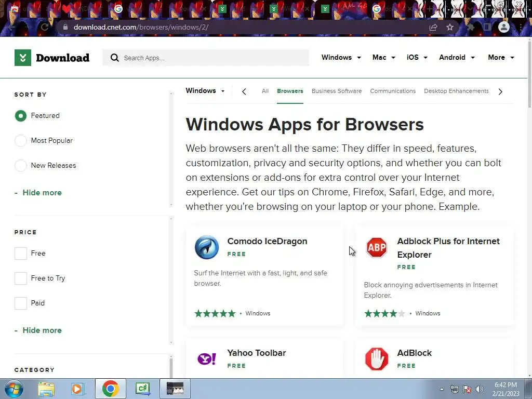
Task: Open the C# application taskbar icon
Action: pos(142,389)
